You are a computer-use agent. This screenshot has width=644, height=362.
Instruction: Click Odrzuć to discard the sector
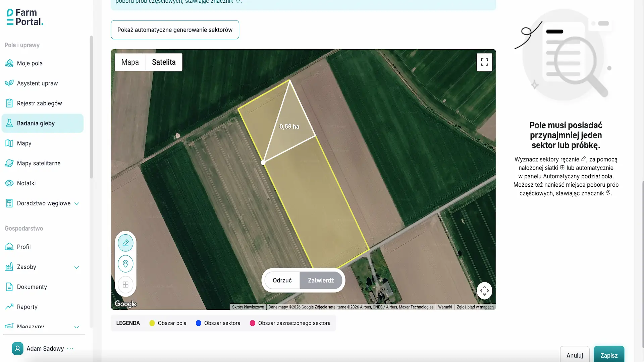pyautogui.click(x=282, y=280)
